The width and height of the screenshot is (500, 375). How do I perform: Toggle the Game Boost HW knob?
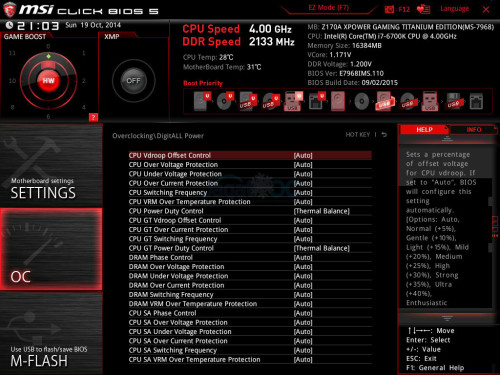point(48,81)
